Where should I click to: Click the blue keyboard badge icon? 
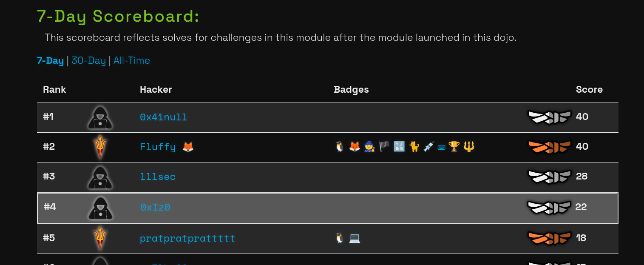click(x=442, y=147)
